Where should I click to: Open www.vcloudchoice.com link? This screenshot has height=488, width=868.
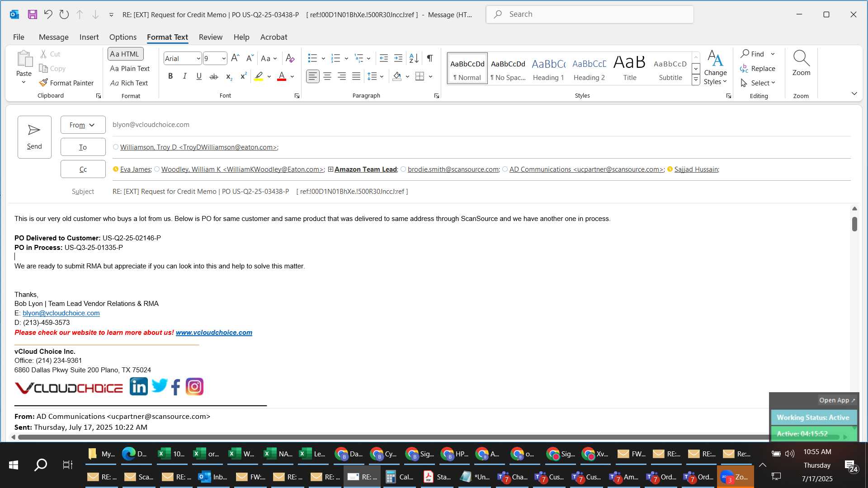click(x=214, y=333)
